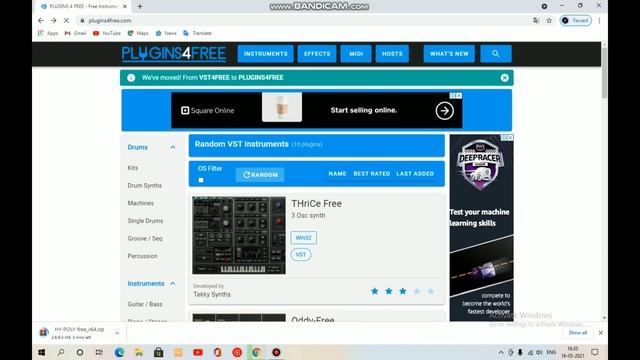This screenshot has height=360, width=640.
Task: Open the site search magnifier button
Action: point(496,53)
